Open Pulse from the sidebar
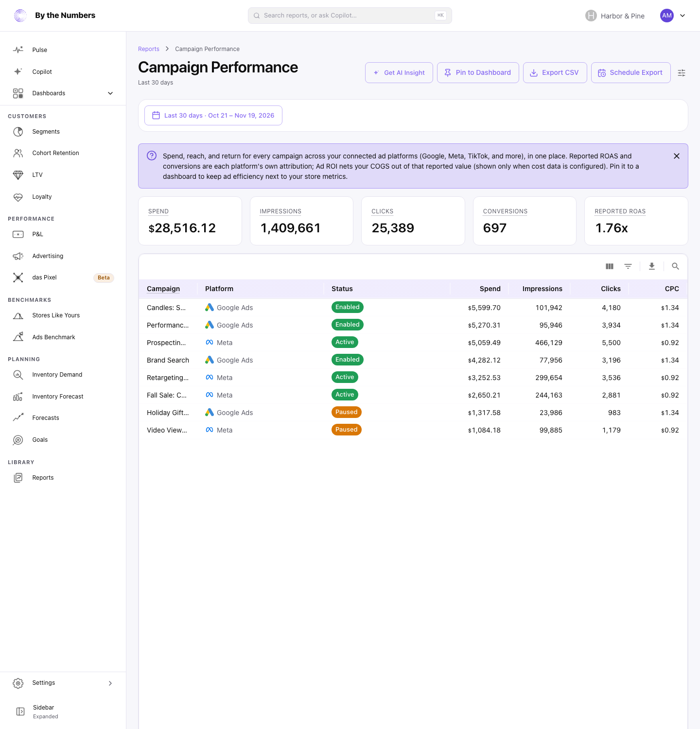The width and height of the screenshot is (700, 729). [63, 50]
